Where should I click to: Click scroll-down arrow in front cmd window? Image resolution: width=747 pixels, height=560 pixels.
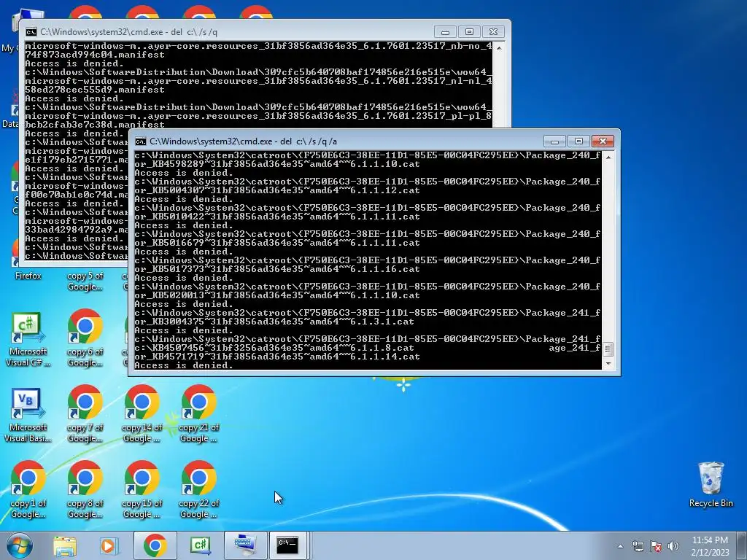click(x=608, y=364)
